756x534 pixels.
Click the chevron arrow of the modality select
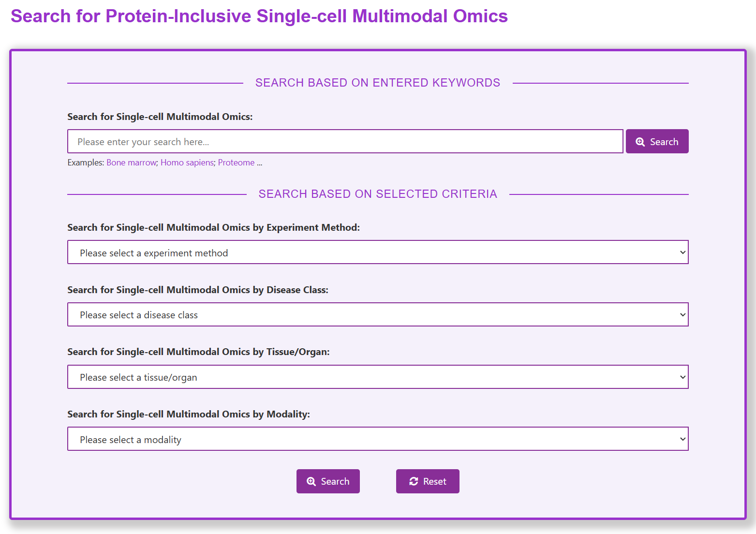[682, 439]
